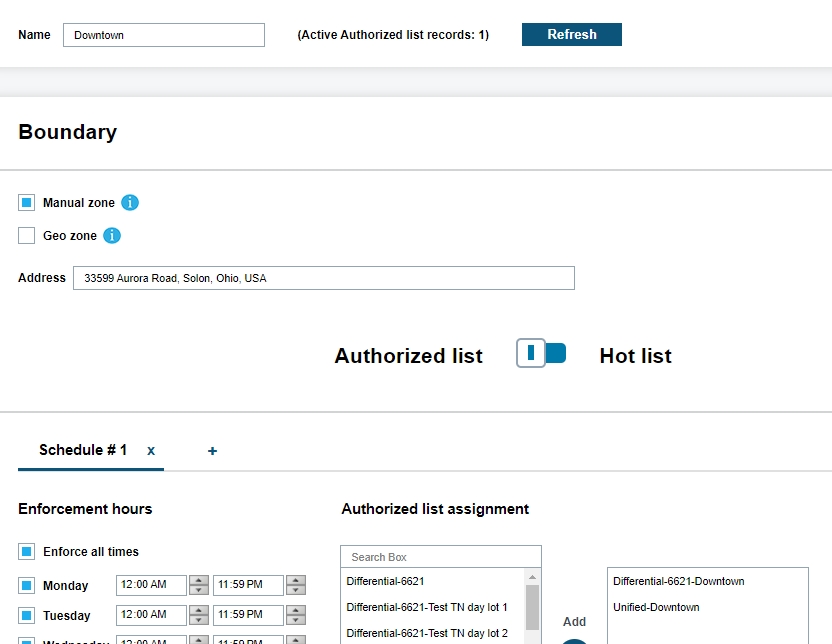Click the Address input field
This screenshot has width=832, height=644.
point(324,278)
